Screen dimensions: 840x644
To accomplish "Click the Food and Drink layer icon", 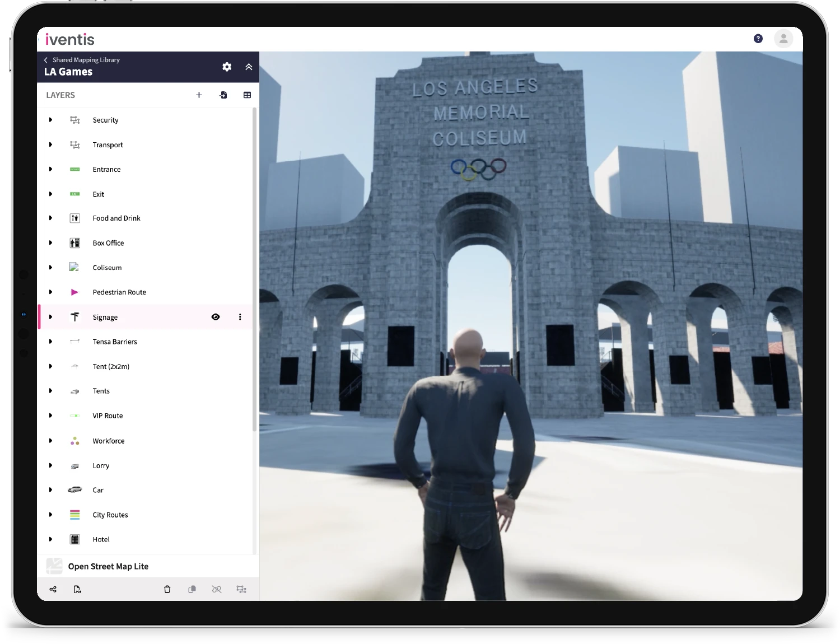I will point(74,218).
